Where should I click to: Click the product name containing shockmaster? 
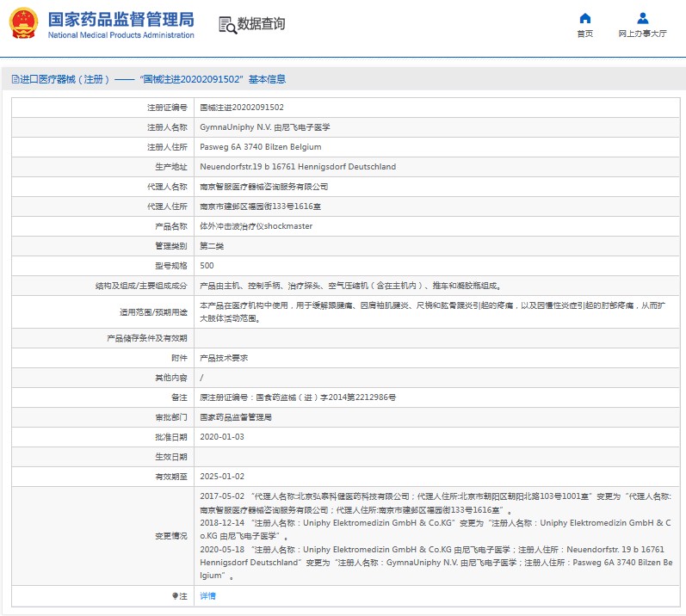256,226
